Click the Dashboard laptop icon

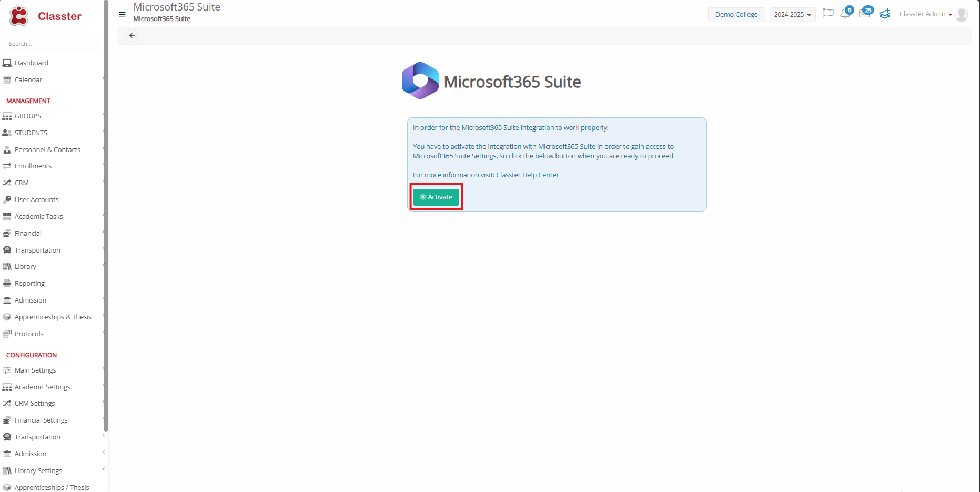click(x=7, y=63)
